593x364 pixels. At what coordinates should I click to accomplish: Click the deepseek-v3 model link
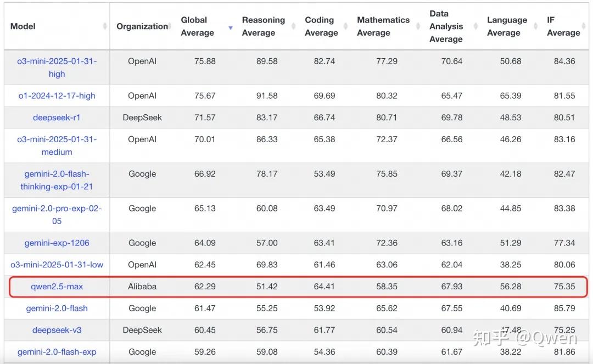click(57, 330)
